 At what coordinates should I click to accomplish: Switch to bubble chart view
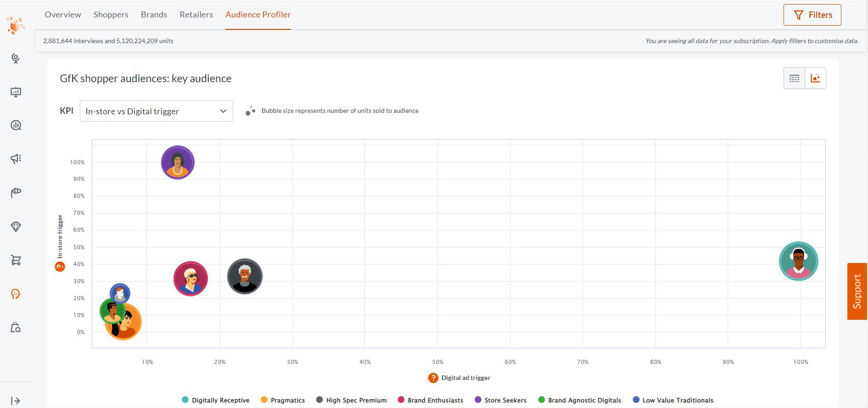(815, 78)
